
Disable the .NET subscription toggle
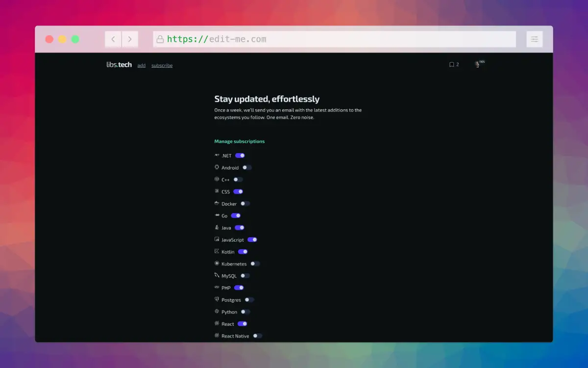coord(240,156)
